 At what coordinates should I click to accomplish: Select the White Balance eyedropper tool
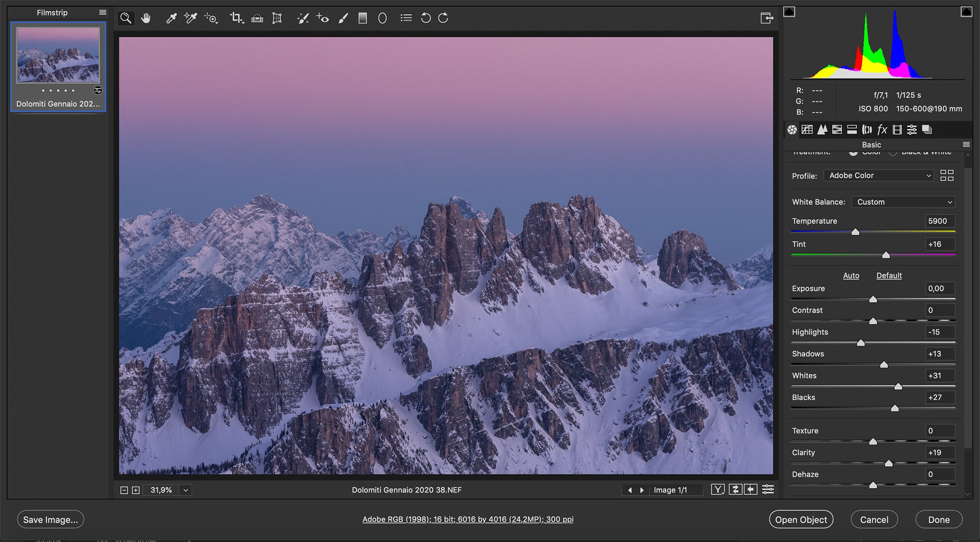[171, 18]
